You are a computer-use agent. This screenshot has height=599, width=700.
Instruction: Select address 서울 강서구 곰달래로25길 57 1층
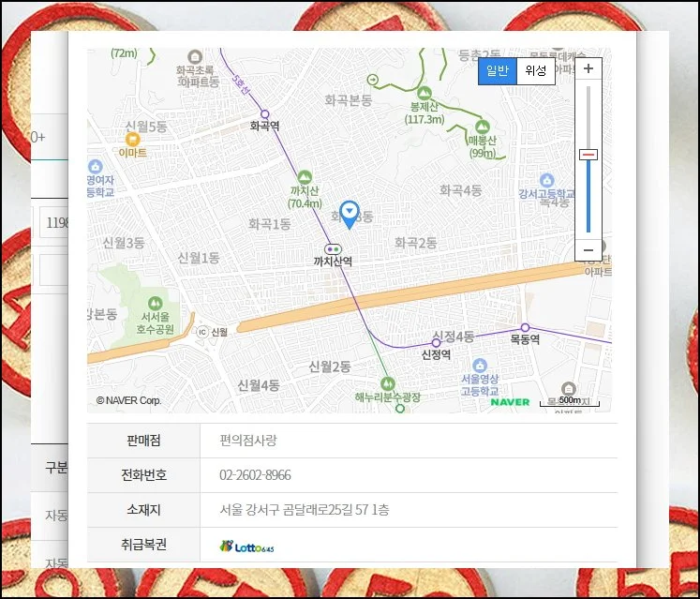(304, 510)
